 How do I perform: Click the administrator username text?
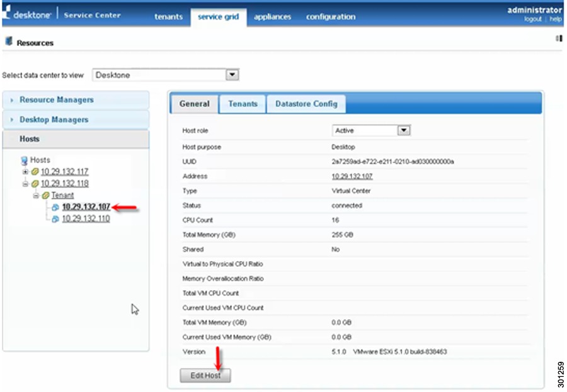point(534,10)
